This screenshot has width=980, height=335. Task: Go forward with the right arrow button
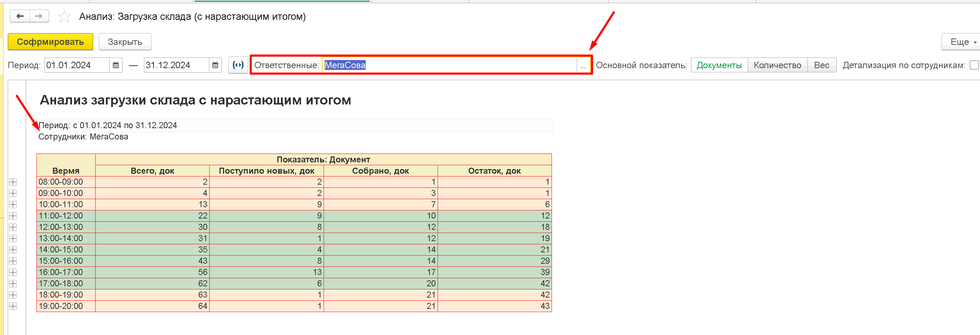(x=39, y=16)
